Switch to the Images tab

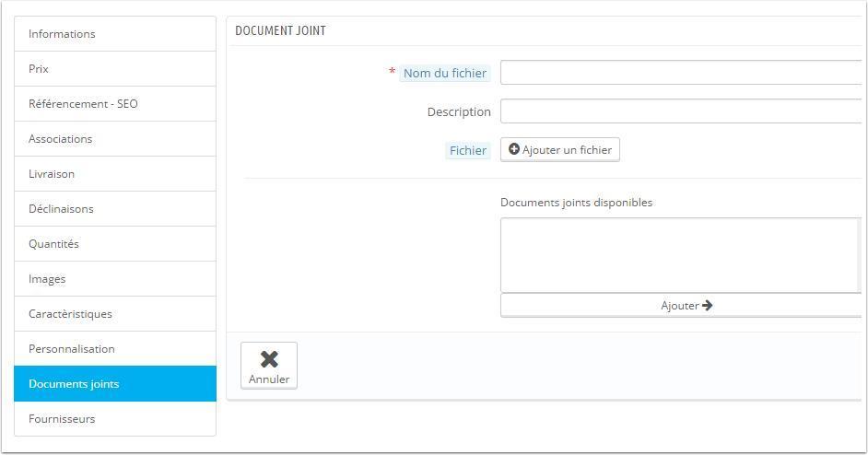point(115,278)
